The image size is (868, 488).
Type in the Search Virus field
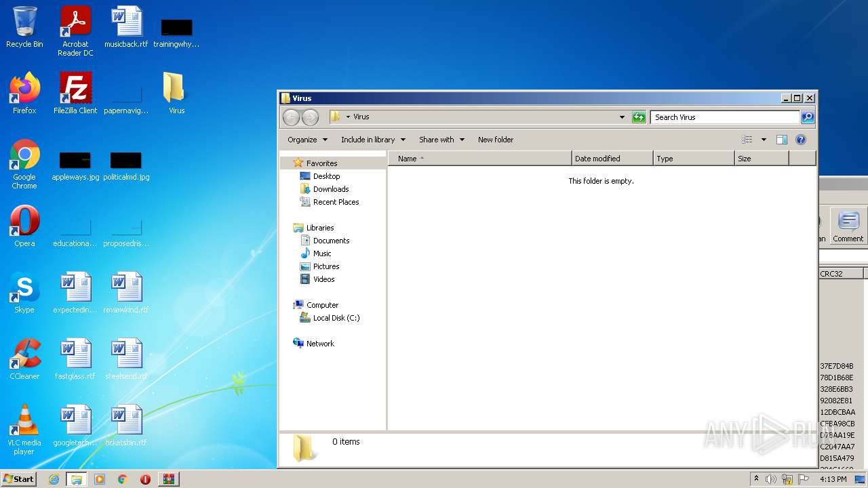725,117
